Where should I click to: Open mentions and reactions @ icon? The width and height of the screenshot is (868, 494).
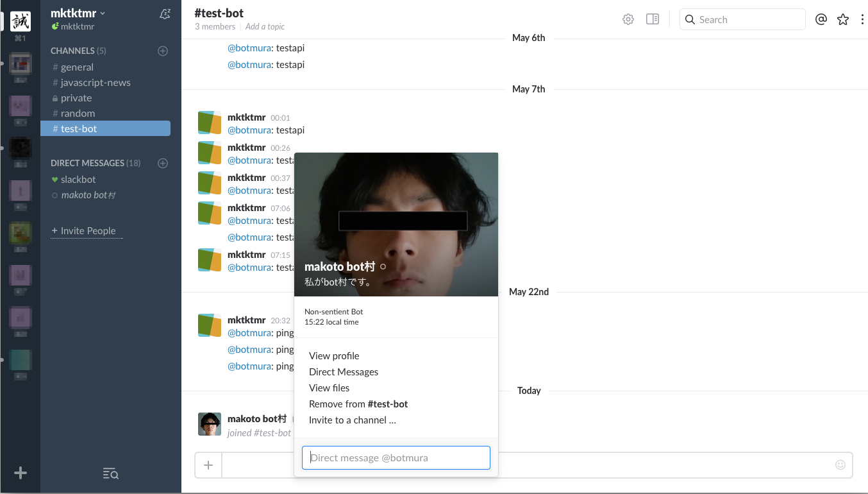tap(821, 19)
